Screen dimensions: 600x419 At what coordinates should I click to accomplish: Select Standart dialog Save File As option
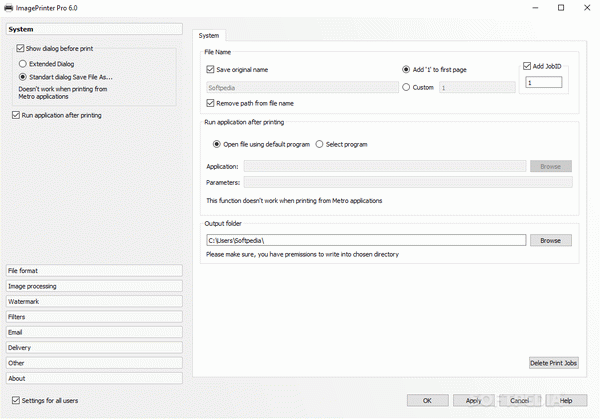point(23,76)
